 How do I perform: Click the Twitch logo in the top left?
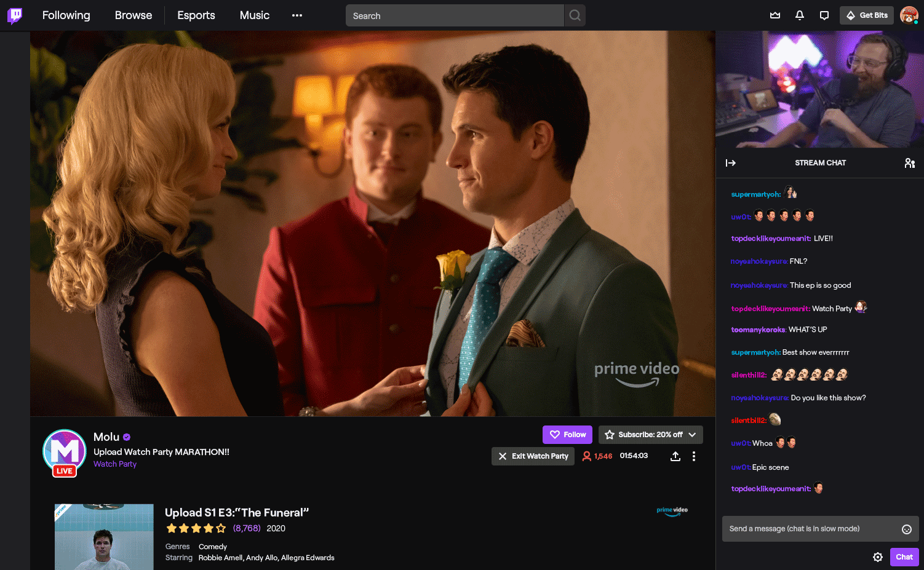[x=14, y=15]
